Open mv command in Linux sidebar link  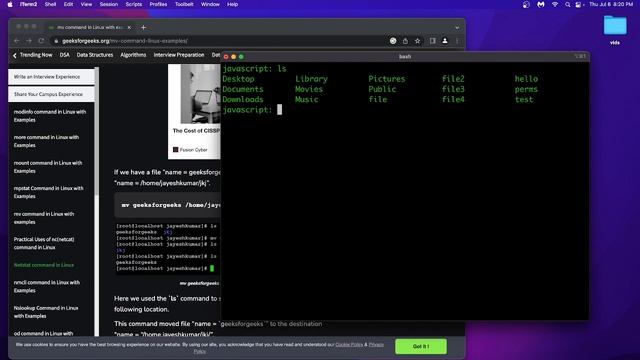click(x=44, y=218)
